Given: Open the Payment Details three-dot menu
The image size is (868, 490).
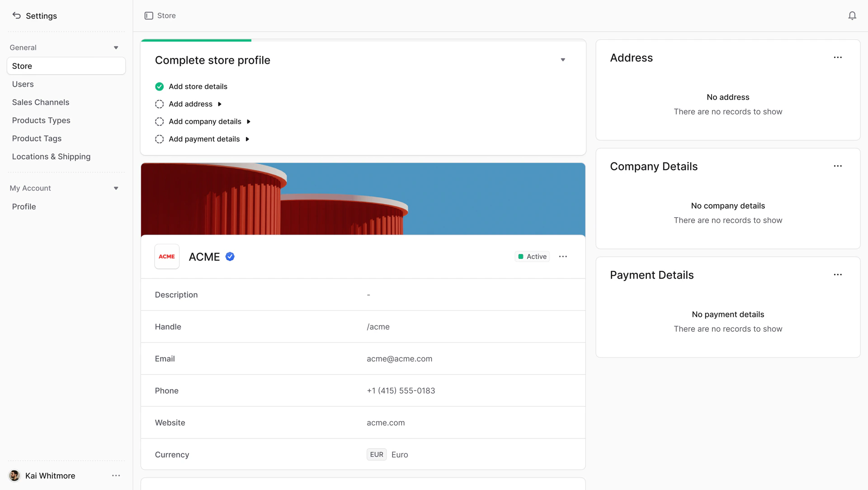Looking at the screenshot, I should (x=838, y=275).
